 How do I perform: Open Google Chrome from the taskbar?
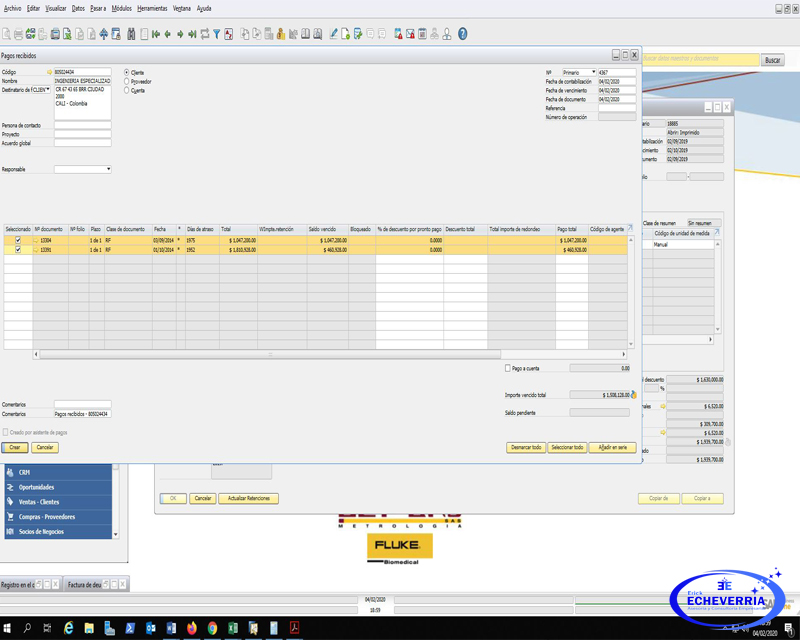pyautogui.click(x=212, y=628)
